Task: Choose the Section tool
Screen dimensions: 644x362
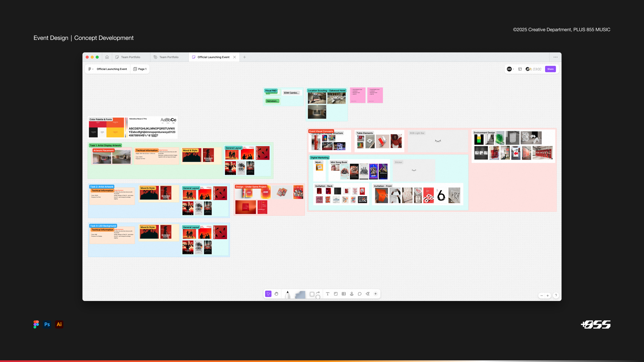Action: 336,294
